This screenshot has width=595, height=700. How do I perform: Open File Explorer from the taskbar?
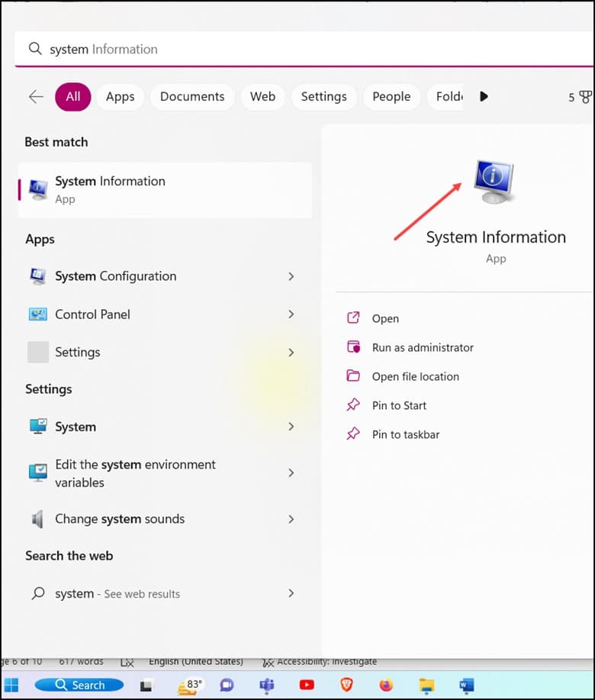click(426, 685)
